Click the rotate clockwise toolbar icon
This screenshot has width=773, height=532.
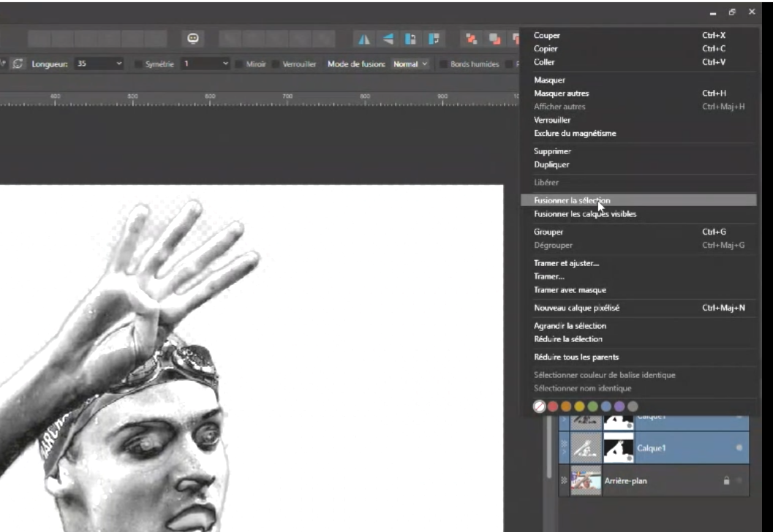click(435, 39)
